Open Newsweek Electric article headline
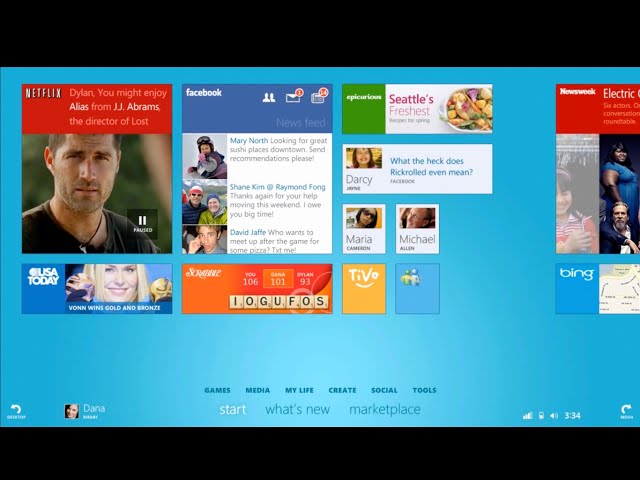 tap(621, 93)
